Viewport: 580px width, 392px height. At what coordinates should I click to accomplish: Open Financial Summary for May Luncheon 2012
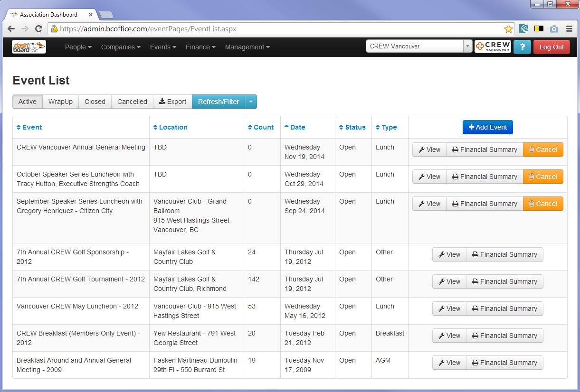pyautogui.click(x=504, y=308)
